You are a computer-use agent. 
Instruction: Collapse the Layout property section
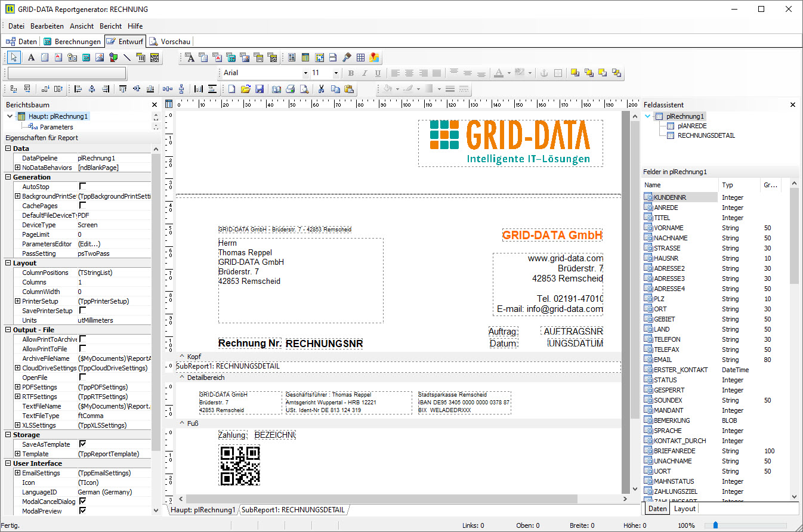coord(8,263)
